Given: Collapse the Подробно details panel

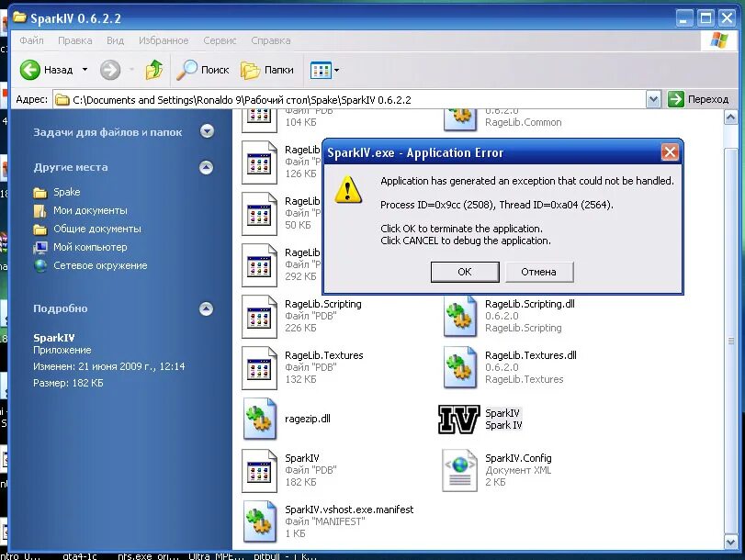Looking at the screenshot, I should coord(206,308).
